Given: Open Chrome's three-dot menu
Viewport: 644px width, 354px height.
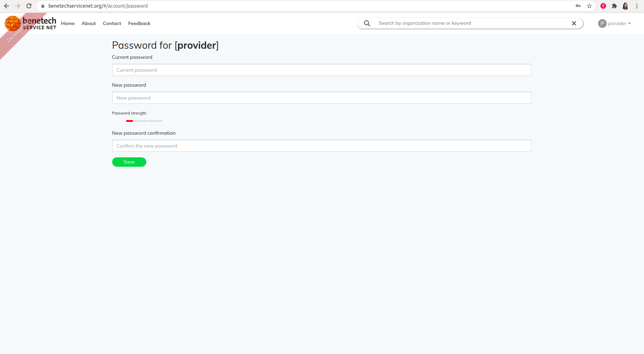Looking at the screenshot, I should [637, 6].
